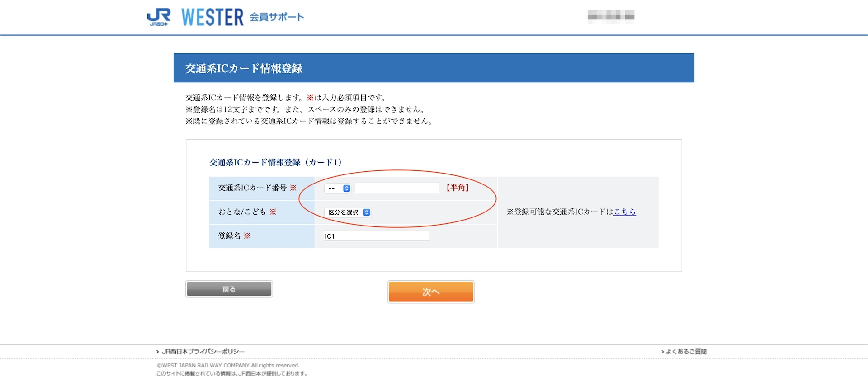Click the おとな/こども row label
Viewport: 868px width, 386px height.
coord(242,212)
